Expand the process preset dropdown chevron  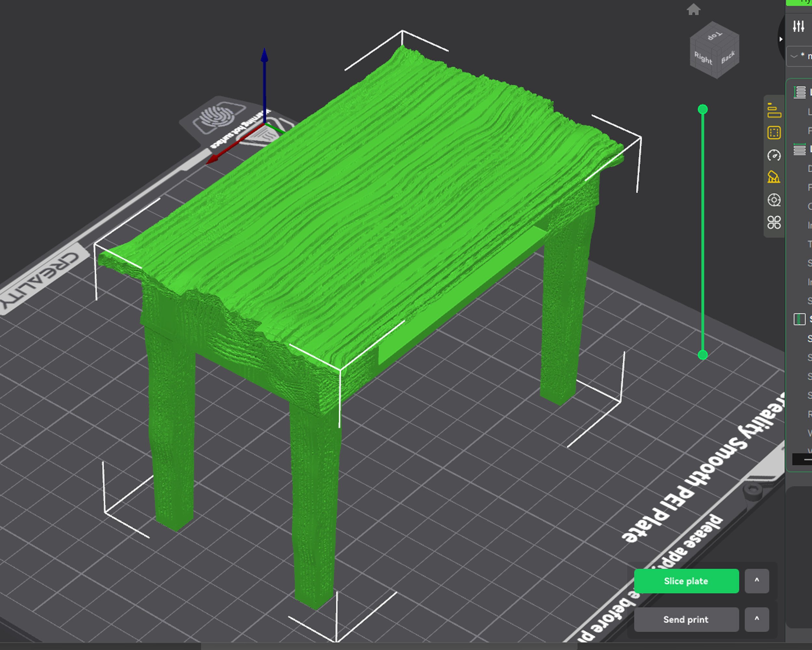(x=794, y=56)
